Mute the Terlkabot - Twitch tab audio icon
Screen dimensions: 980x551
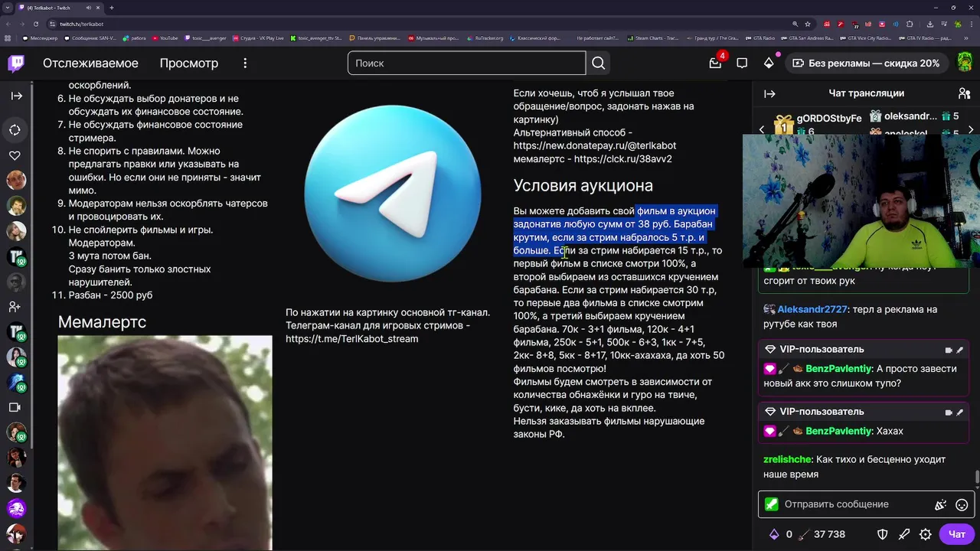tap(89, 8)
